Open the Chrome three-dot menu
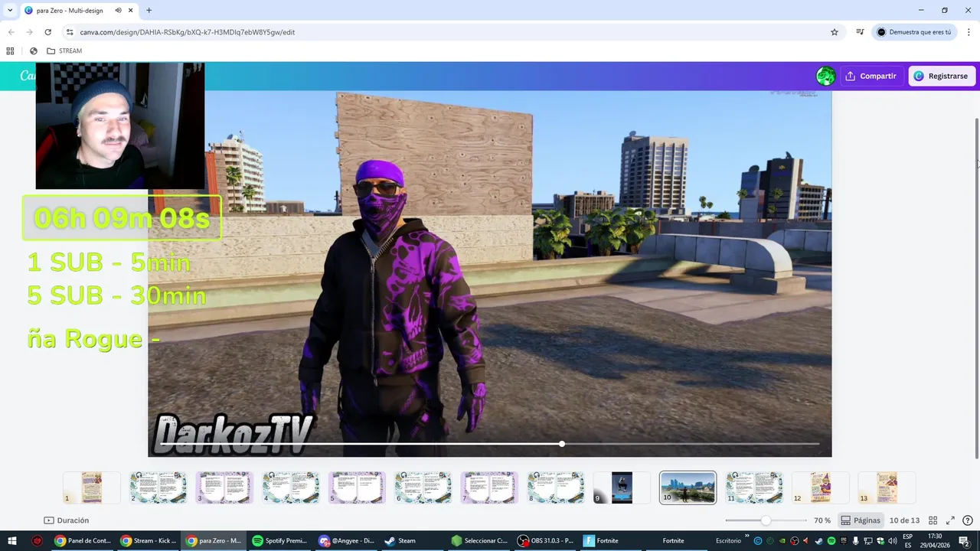 [969, 32]
